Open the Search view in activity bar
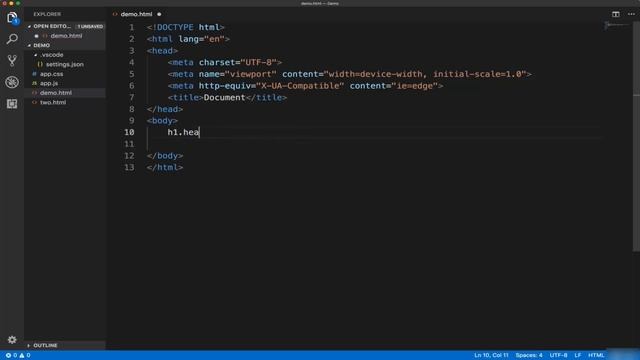The height and width of the screenshot is (360, 640). (12, 39)
